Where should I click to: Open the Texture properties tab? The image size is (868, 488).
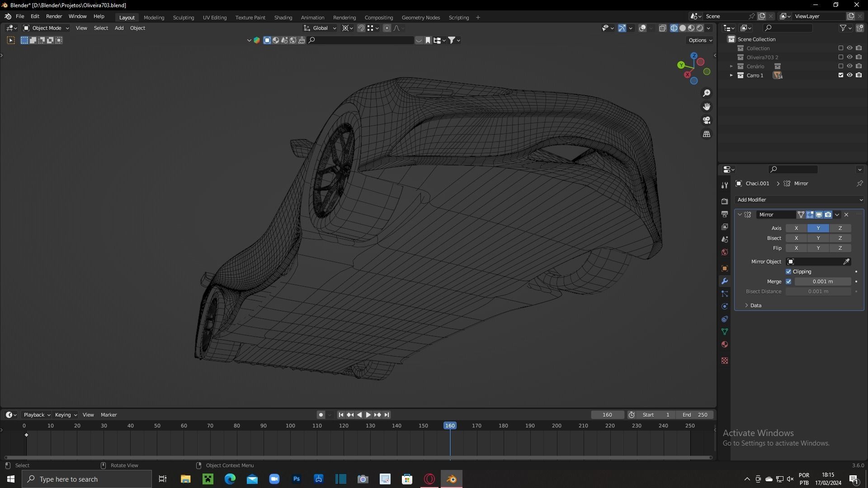click(725, 361)
